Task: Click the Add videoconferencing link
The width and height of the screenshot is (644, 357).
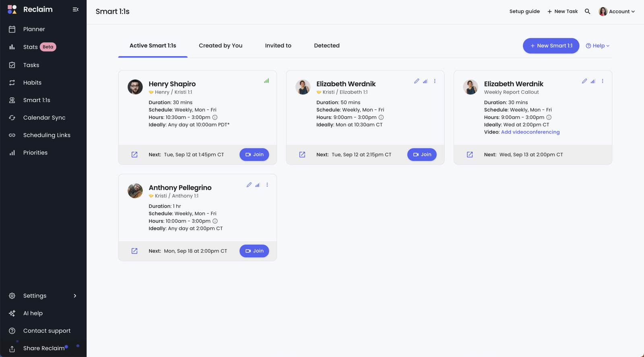Action: [x=530, y=132]
